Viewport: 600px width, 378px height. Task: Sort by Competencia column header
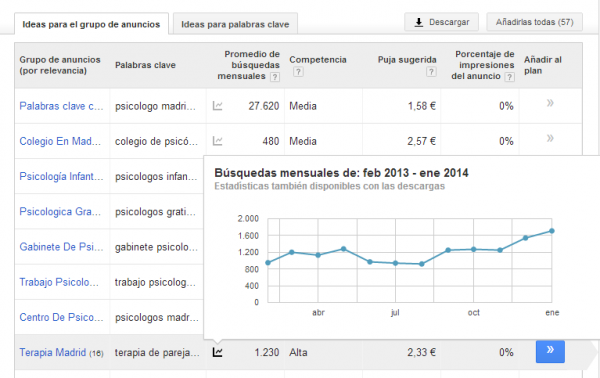[x=318, y=60]
